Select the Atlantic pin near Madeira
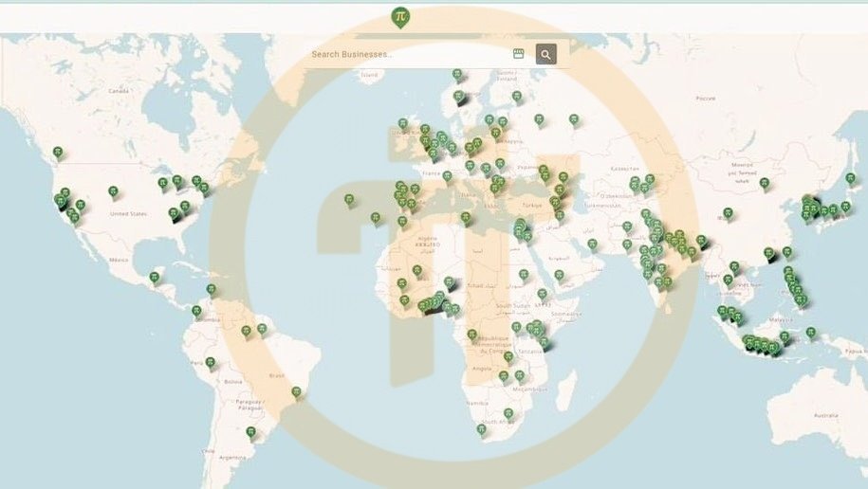Screen dimensions: 868x489 (376, 219)
